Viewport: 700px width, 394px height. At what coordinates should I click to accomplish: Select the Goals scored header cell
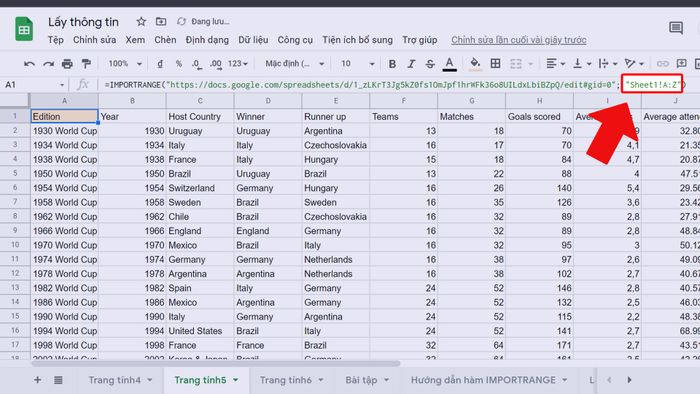539,116
